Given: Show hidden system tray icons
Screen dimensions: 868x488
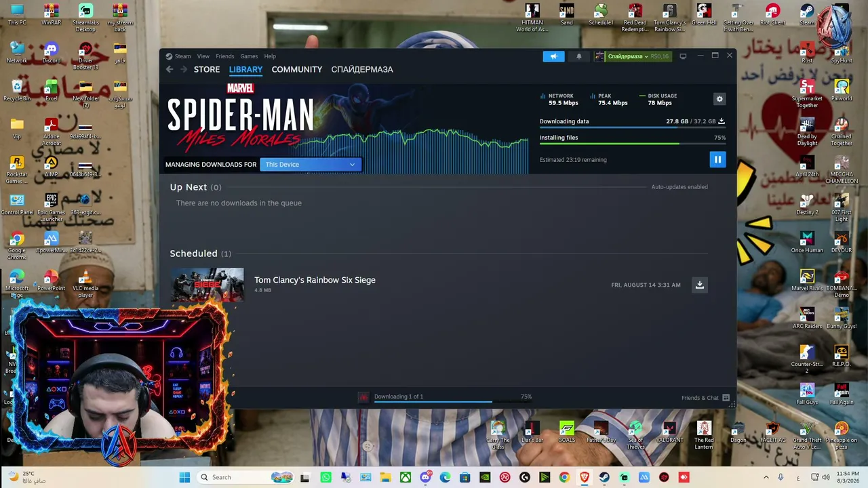Looking at the screenshot, I should click(x=766, y=477).
